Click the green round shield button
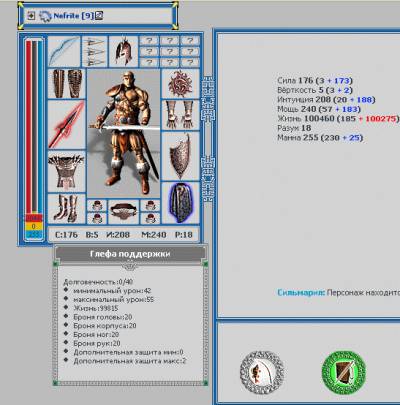 [344, 372]
